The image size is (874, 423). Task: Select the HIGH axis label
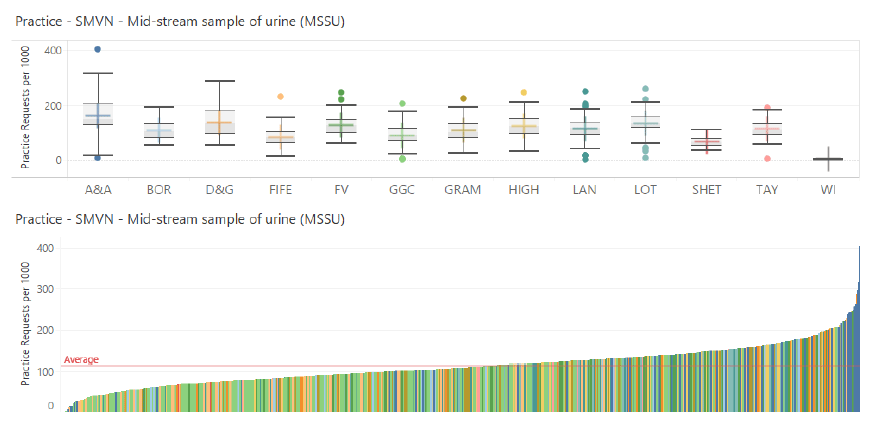click(x=524, y=190)
